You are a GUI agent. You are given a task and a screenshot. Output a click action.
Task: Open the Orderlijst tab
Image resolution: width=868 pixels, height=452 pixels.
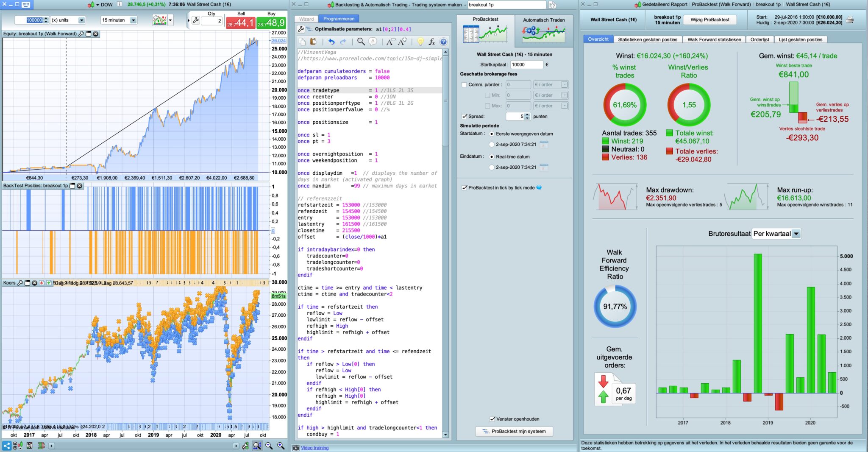(759, 39)
